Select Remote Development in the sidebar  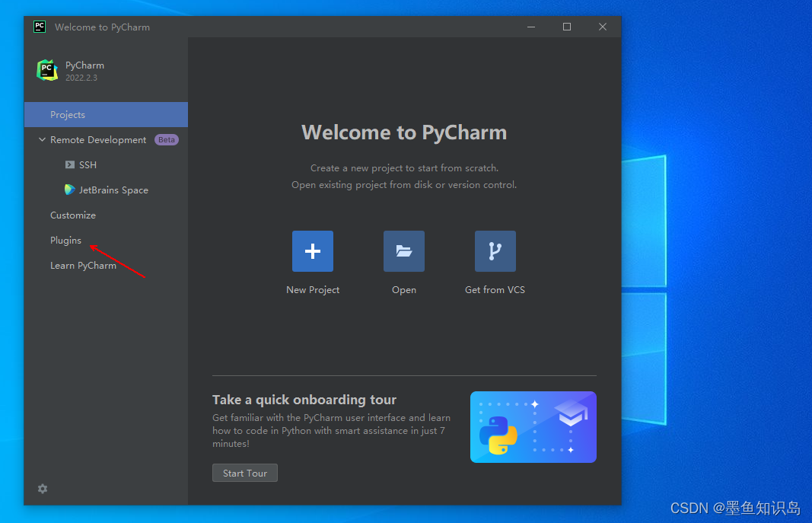tap(98, 140)
